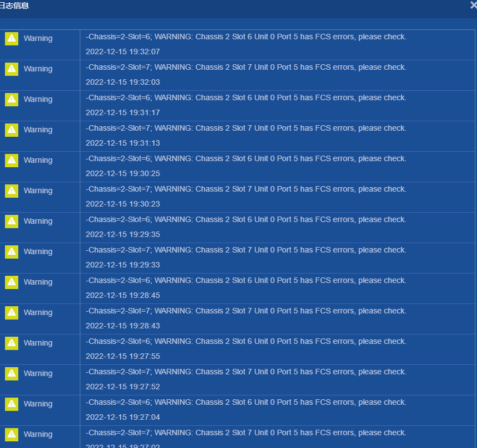
Task: Select timestamp 2022-12-15 19:32:07
Action: point(122,52)
